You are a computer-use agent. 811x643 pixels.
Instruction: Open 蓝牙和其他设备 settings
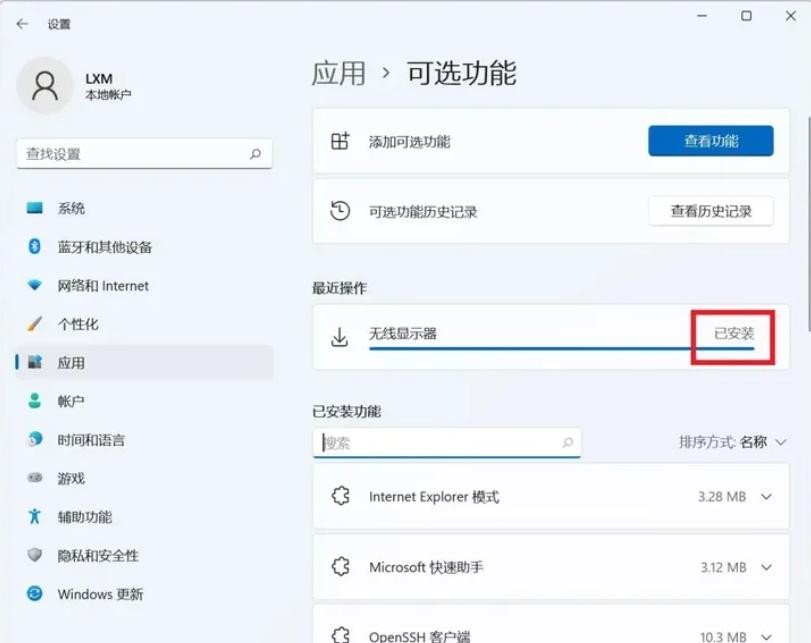[x=104, y=247]
